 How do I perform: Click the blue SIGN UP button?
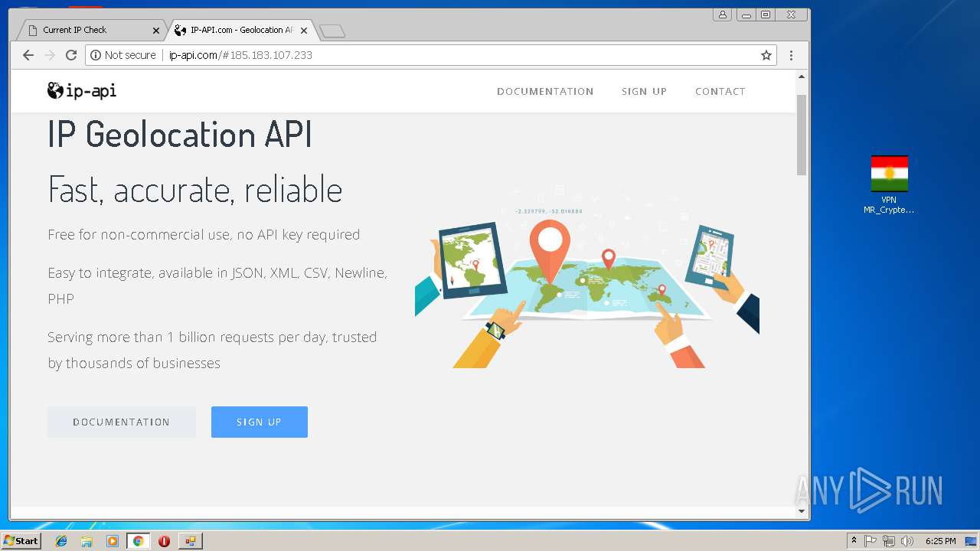[260, 422]
